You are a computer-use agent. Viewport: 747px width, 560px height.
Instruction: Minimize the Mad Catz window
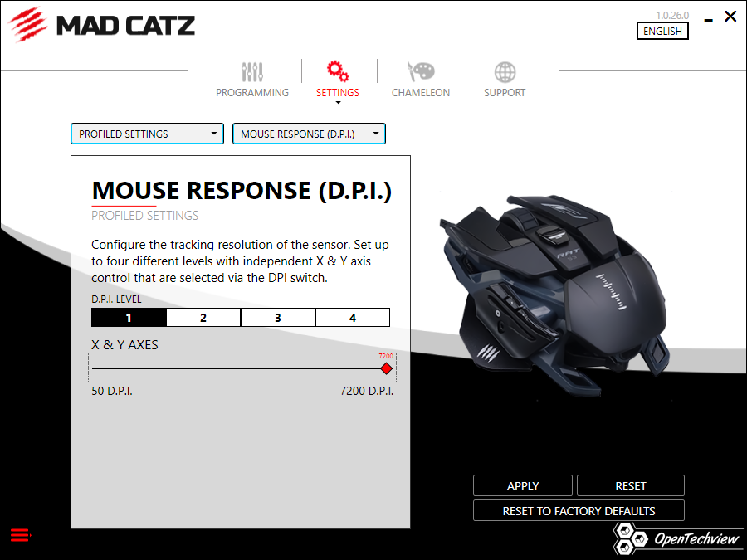(x=709, y=20)
